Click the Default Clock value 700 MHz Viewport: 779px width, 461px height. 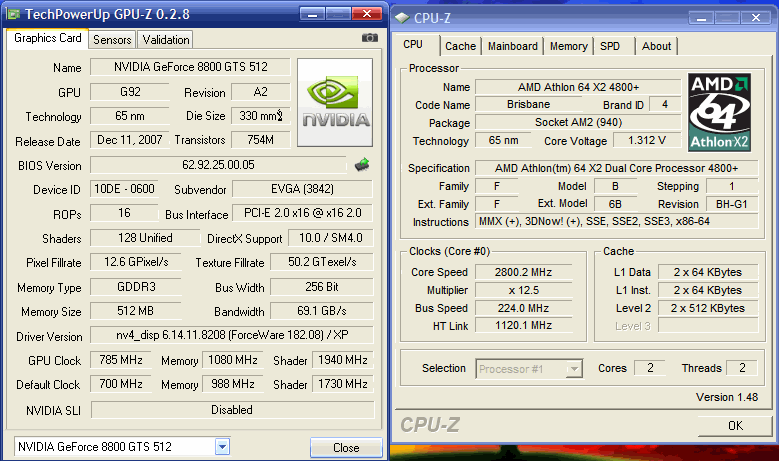click(x=121, y=384)
